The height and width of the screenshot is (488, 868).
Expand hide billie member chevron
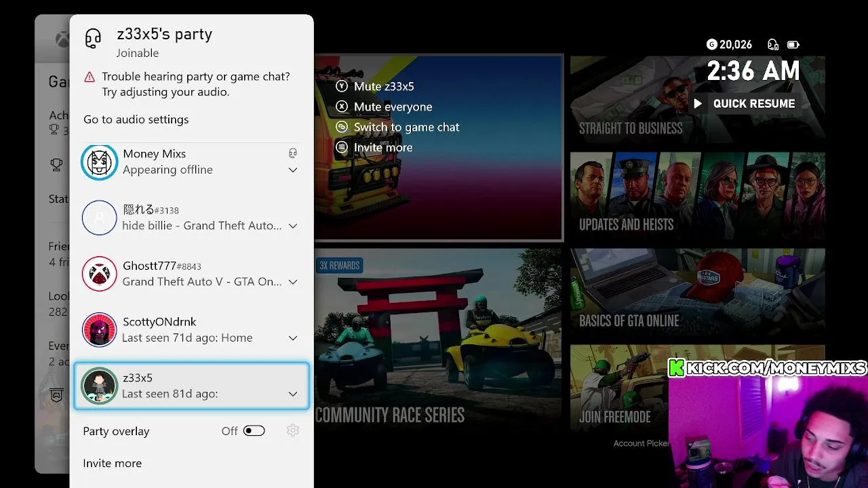click(293, 226)
